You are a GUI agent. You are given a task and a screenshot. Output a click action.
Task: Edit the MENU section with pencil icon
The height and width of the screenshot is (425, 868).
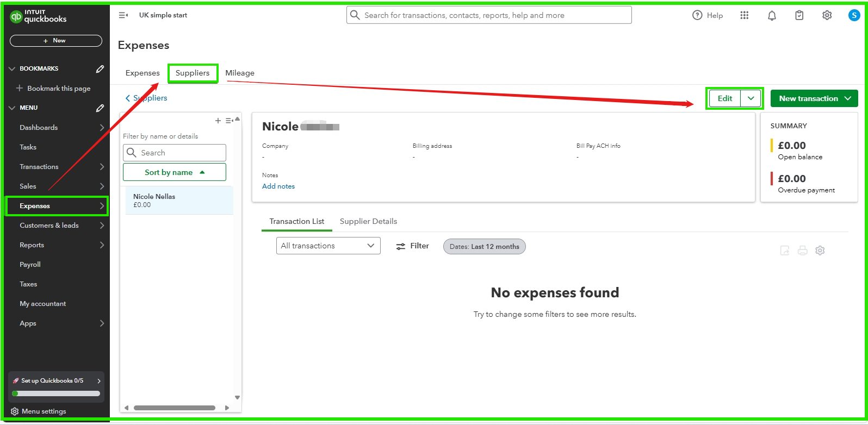[x=100, y=108]
